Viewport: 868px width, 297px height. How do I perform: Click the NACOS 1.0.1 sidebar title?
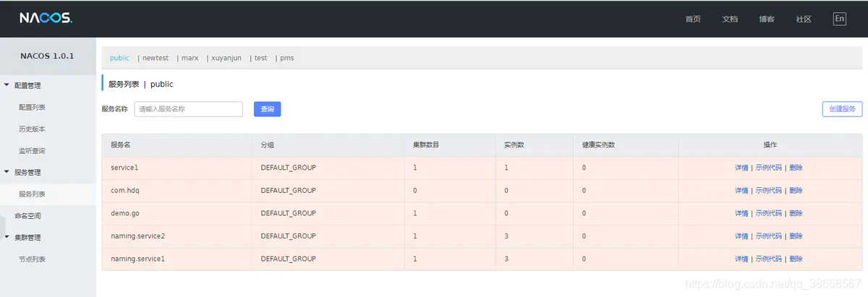click(47, 56)
